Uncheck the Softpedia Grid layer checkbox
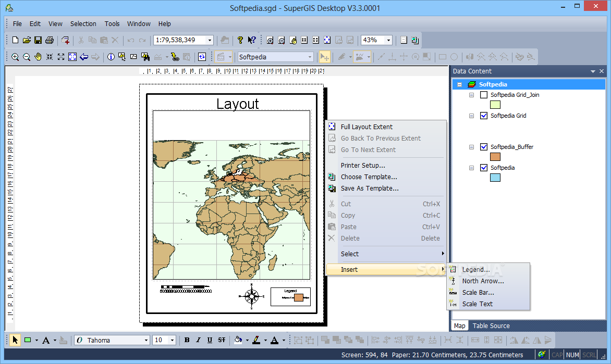This screenshot has width=611, height=364. 484,116
